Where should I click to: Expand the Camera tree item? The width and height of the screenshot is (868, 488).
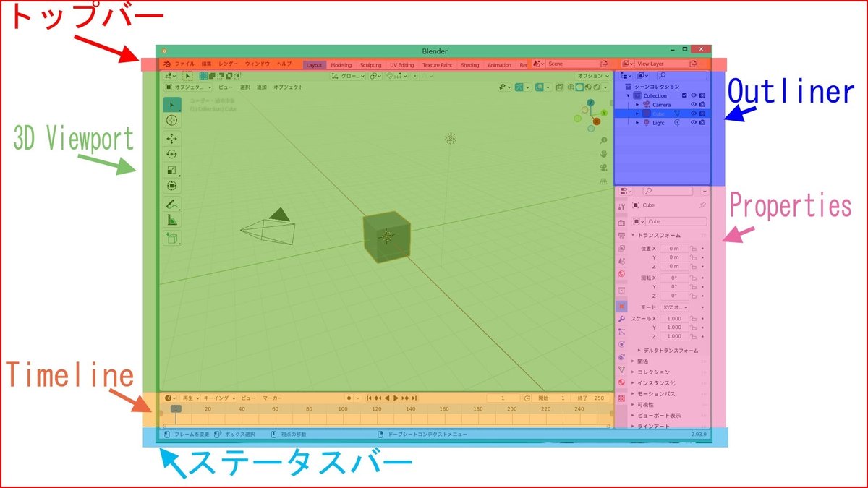click(x=637, y=105)
